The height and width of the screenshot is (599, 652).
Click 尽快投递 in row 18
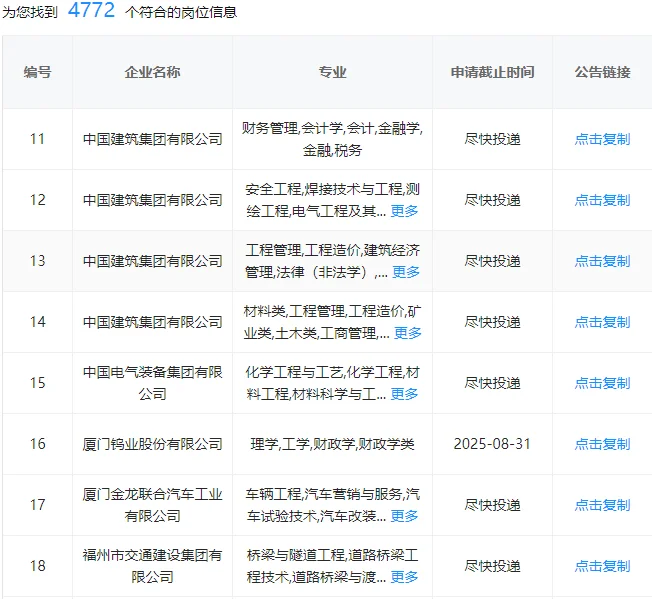[x=492, y=566]
